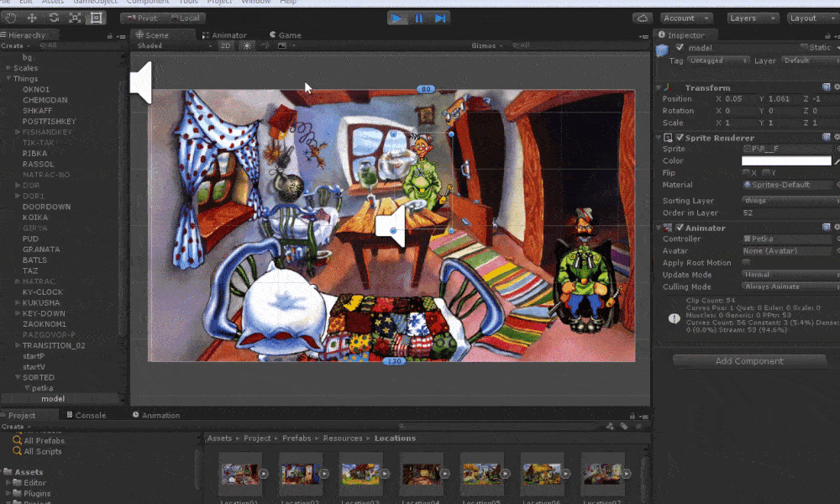Open Transform component help icon

[x=826, y=87]
